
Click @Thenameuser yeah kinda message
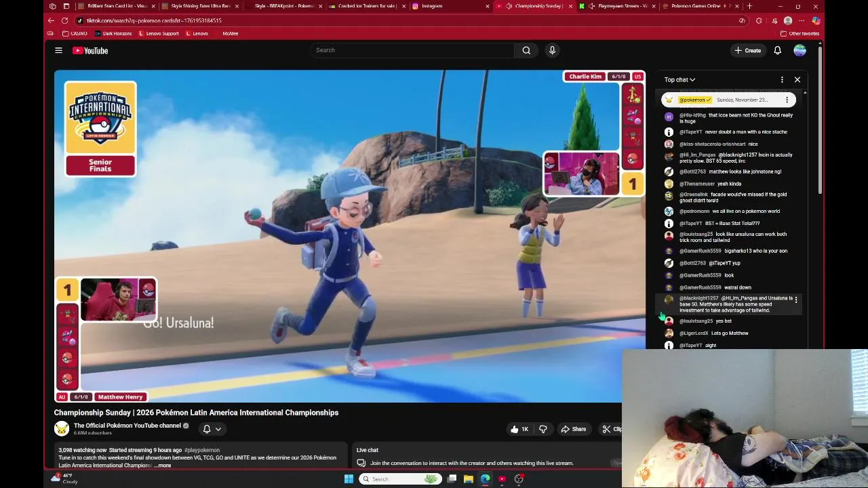pos(729,184)
